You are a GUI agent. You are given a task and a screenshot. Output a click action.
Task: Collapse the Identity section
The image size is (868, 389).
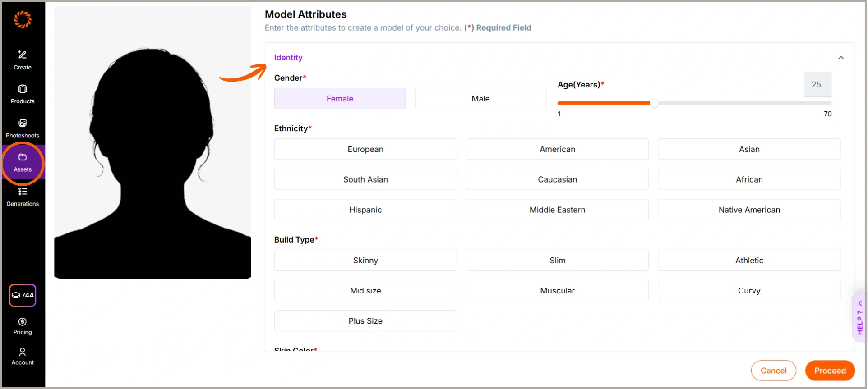click(x=841, y=57)
